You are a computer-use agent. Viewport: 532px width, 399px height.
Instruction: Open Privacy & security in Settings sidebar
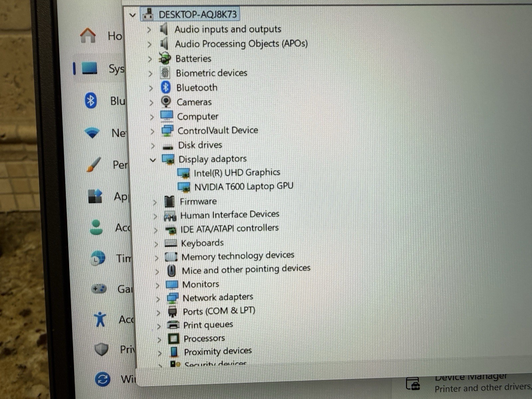(115, 349)
